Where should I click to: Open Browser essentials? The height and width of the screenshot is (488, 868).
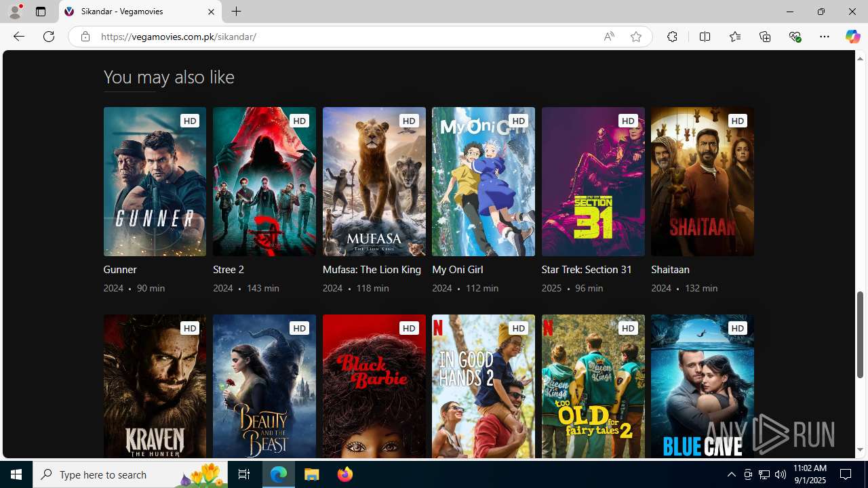(x=795, y=37)
